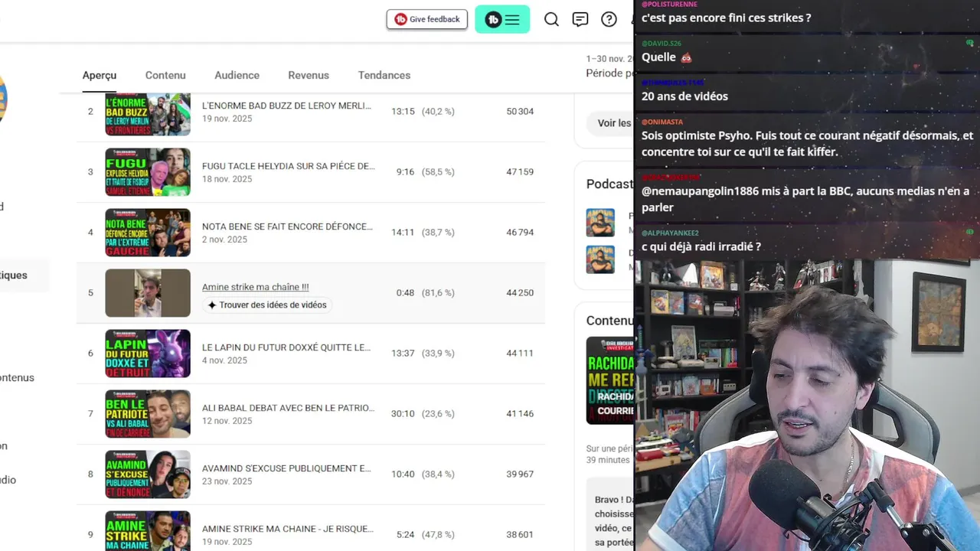Image resolution: width=980 pixels, height=551 pixels.
Task: Select view count 50 304
Action: [520, 112]
